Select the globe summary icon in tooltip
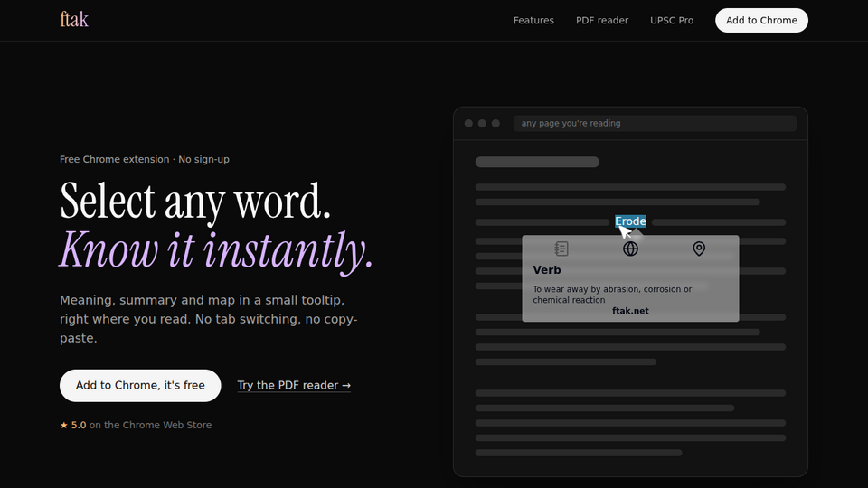The width and height of the screenshot is (868, 488). click(x=630, y=249)
